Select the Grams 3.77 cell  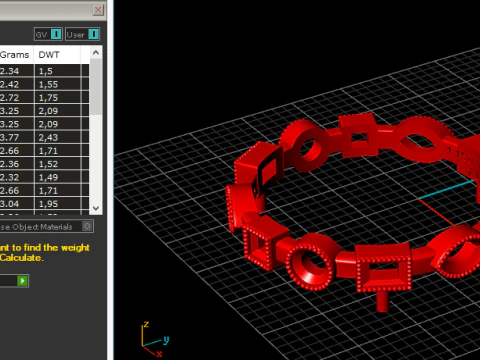coord(17,137)
